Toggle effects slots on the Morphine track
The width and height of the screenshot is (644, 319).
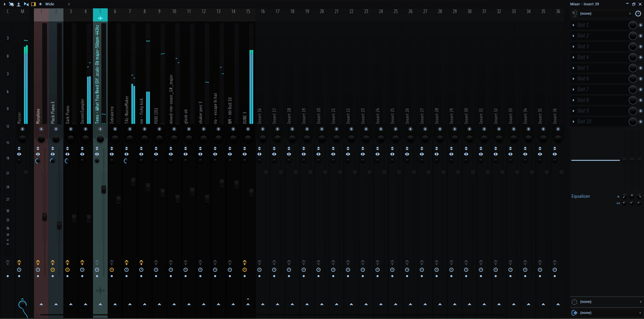click(x=38, y=262)
